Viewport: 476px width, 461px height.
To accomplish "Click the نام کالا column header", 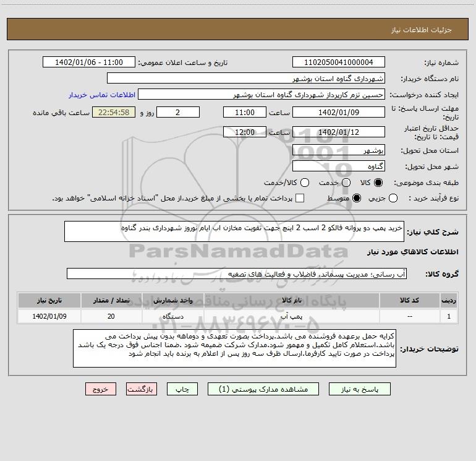I will pos(291,300).
